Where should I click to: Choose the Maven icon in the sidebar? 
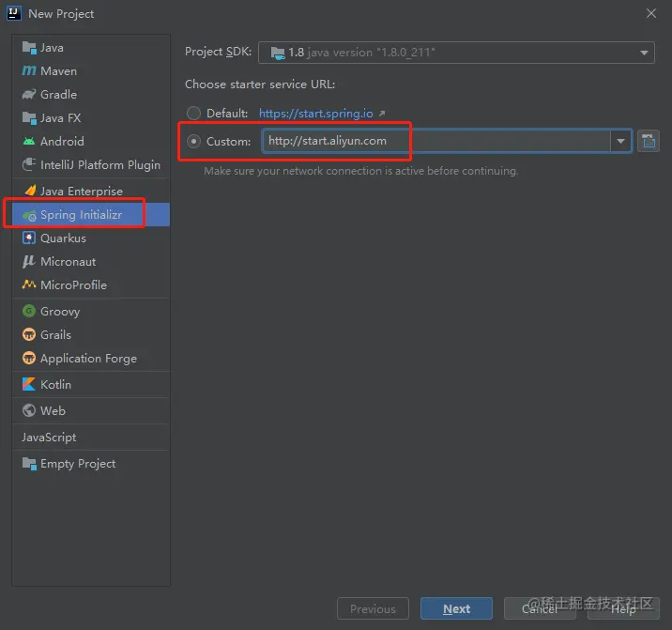tap(29, 70)
